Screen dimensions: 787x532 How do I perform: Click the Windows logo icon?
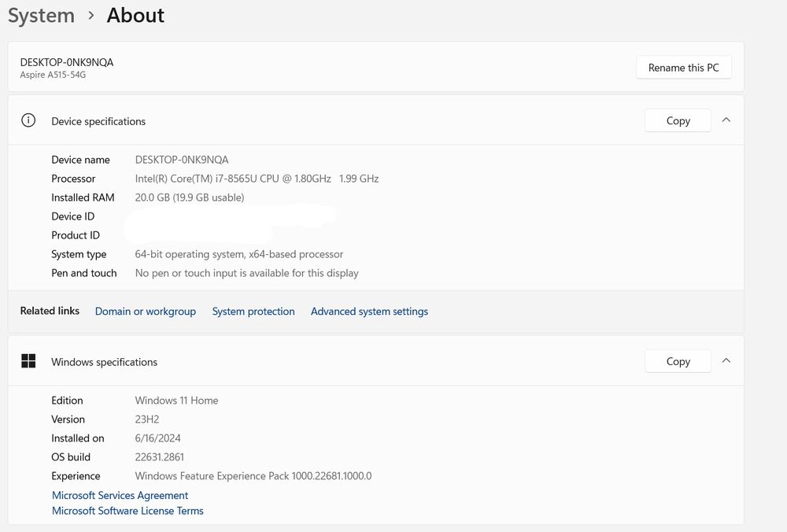[28, 361]
